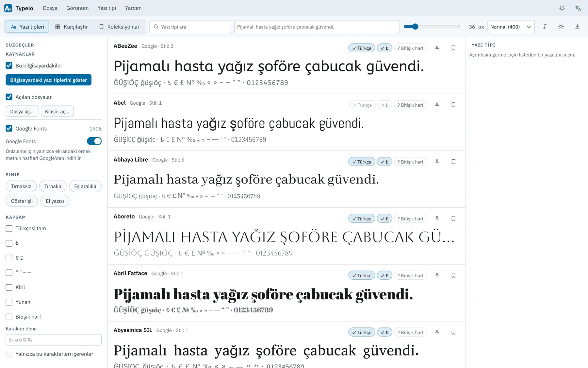Pin the Abel font
Screen dimensions: 588x368
pyautogui.click(x=437, y=105)
